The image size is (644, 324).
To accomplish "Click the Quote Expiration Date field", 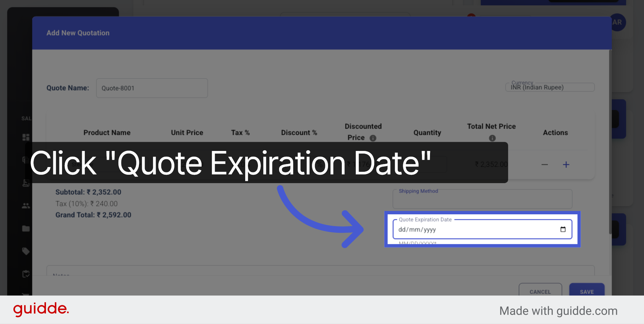I will tap(482, 229).
